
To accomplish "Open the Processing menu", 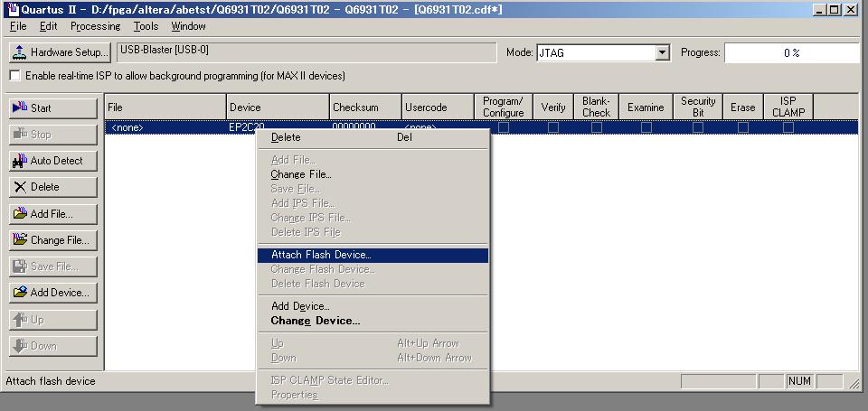I will pyautogui.click(x=95, y=26).
